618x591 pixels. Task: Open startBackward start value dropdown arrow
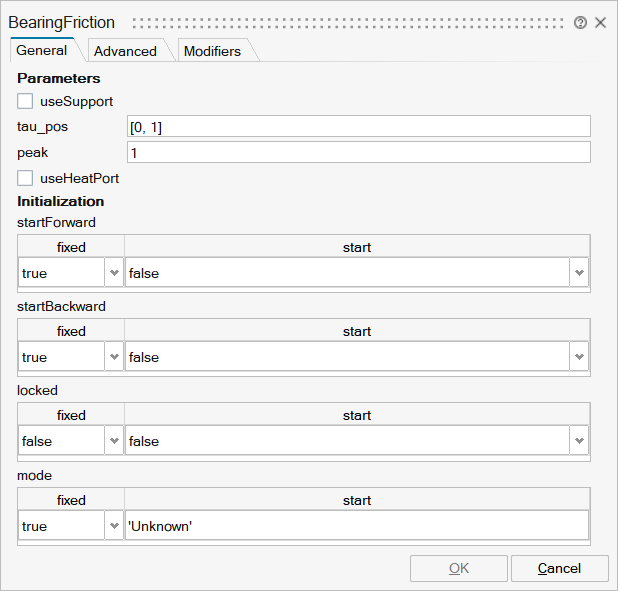coord(578,357)
